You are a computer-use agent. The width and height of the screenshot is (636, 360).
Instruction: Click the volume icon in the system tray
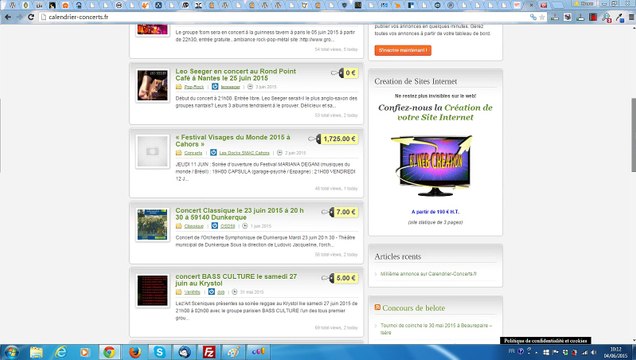coord(593,352)
